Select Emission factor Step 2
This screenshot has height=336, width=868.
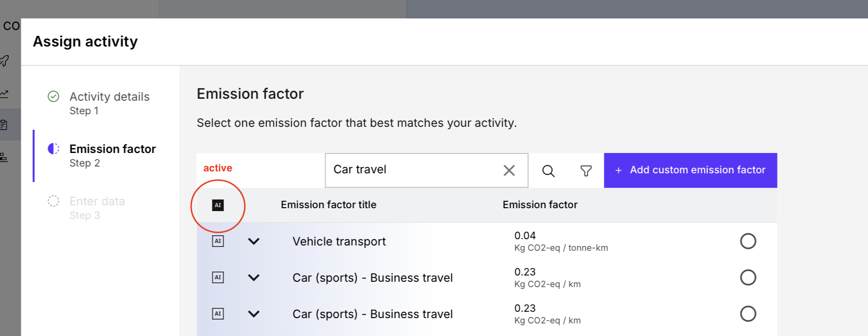click(x=112, y=155)
